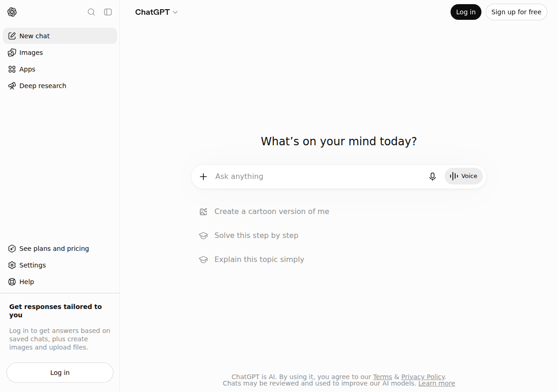Focus the Ask anything input field

[x=318, y=177]
